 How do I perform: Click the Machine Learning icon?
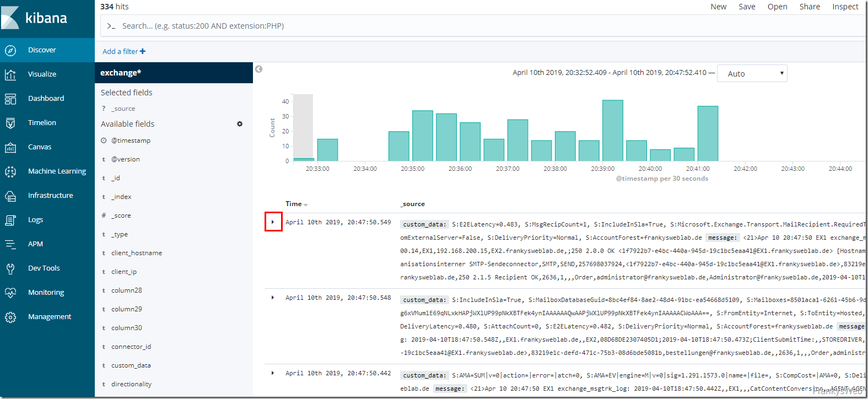click(x=10, y=171)
